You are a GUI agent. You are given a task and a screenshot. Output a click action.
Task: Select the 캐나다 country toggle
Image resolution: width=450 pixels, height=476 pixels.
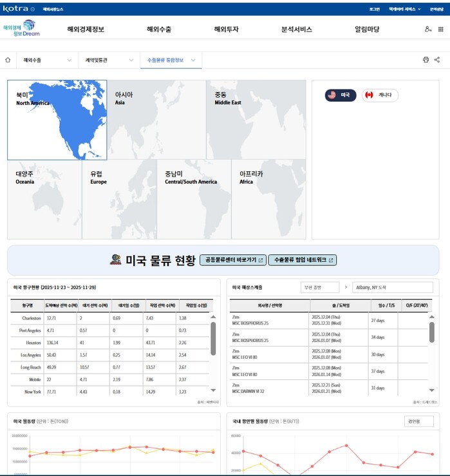[379, 95]
